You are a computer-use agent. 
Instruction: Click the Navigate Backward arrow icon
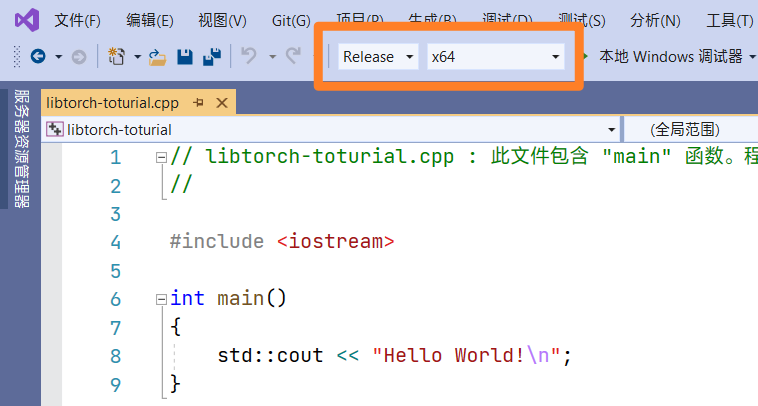tap(38, 57)
